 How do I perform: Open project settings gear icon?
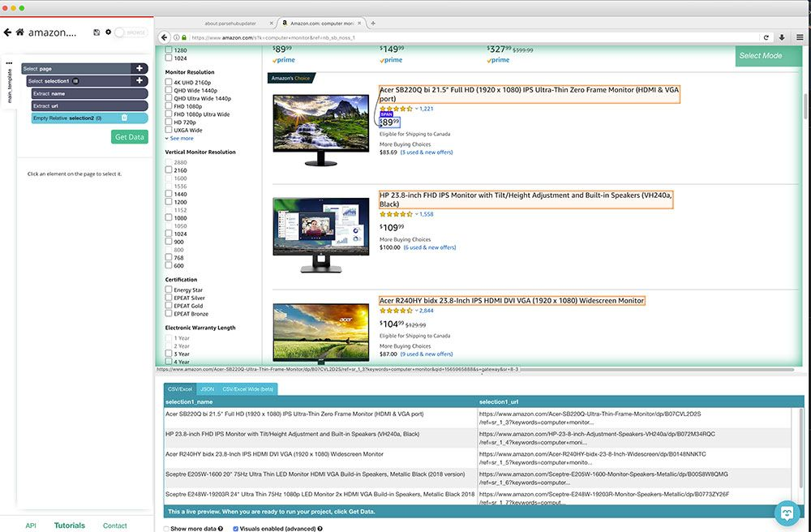pyautogui.click(x=108, y=32)
